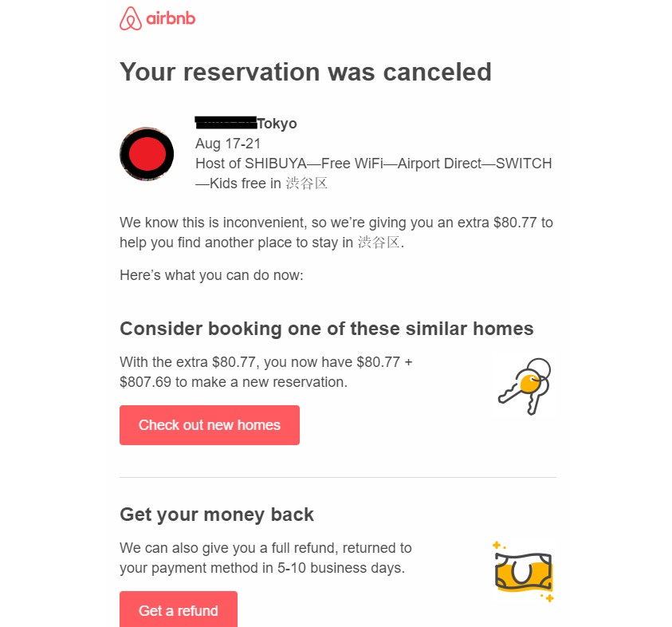This screenshot has height=627, width=672.
Task: Click the $807.69 refund amount
Action: 147,381
